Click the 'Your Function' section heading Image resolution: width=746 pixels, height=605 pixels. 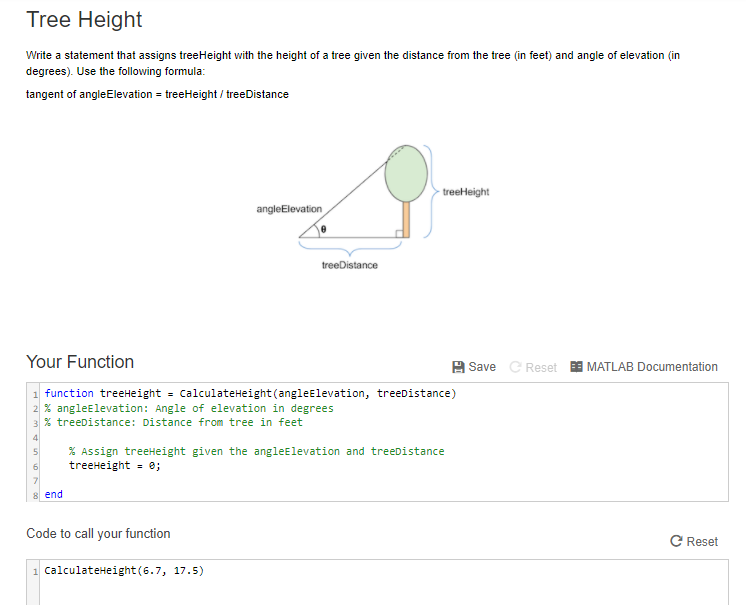[x=80, y=362]
